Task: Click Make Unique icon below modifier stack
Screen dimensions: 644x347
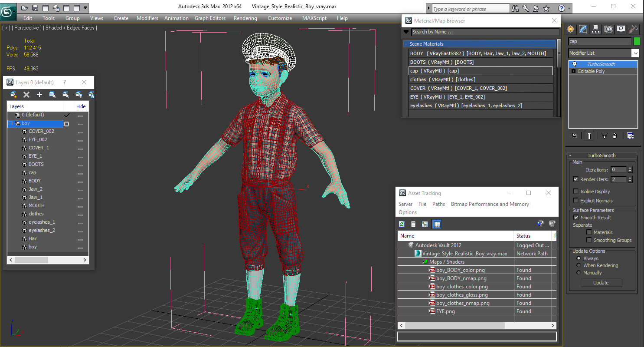Action: click(x=604, y=136)
